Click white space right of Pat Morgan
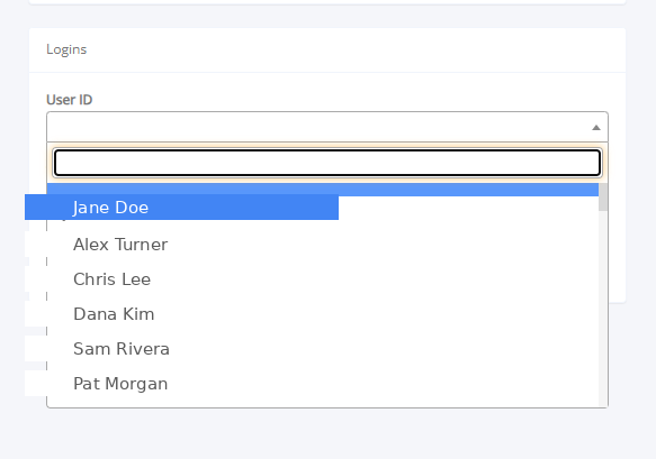Screen dimensions: 656x459 (383, 383)
